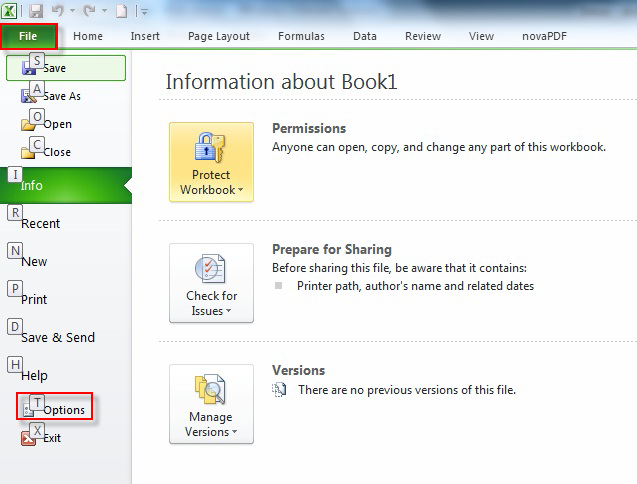This screenshot has width=637, height=484.
Task: Click the Undo arrow in Quick Access Toolbar
Action: click(58, 11)
